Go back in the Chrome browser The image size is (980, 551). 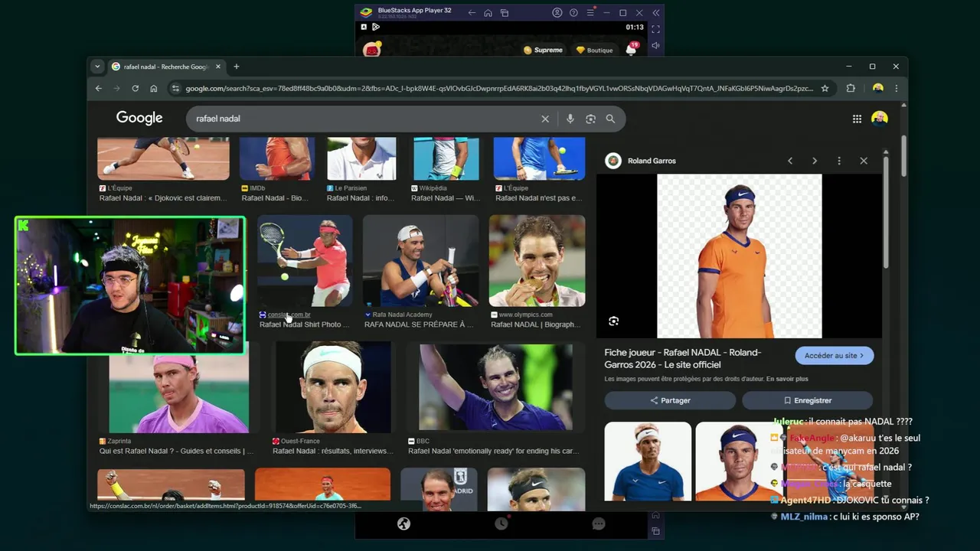pos(98,88)
